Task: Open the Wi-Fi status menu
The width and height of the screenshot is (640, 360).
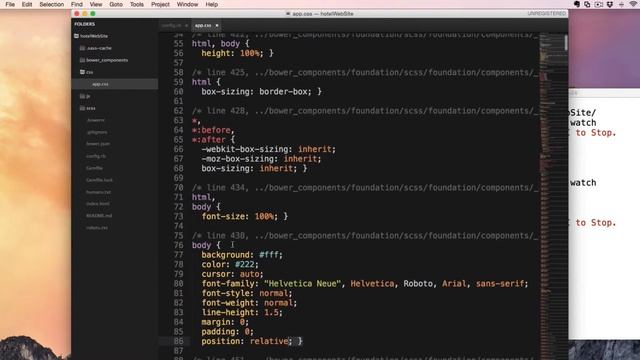Action: (633, 4)
